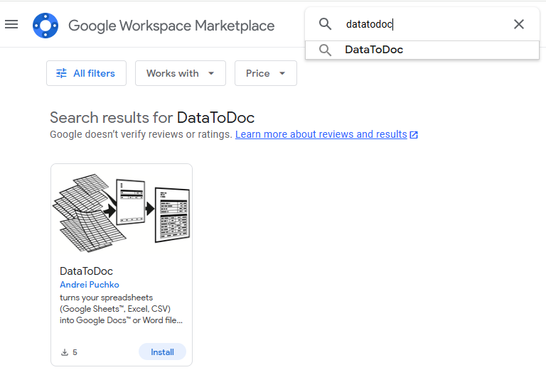Open the DataToDoc app title
This screenshot has height=392, width=546.
coord(86,271)
